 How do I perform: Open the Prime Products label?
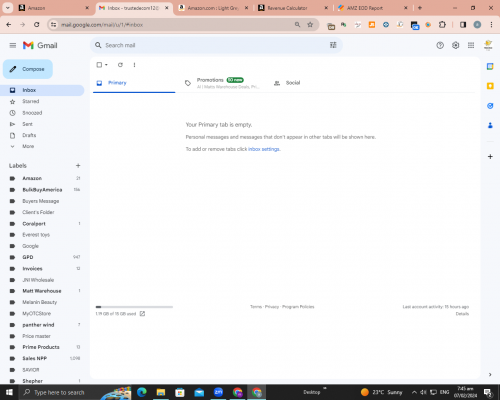pyautogui.click(x=41, y=347)
